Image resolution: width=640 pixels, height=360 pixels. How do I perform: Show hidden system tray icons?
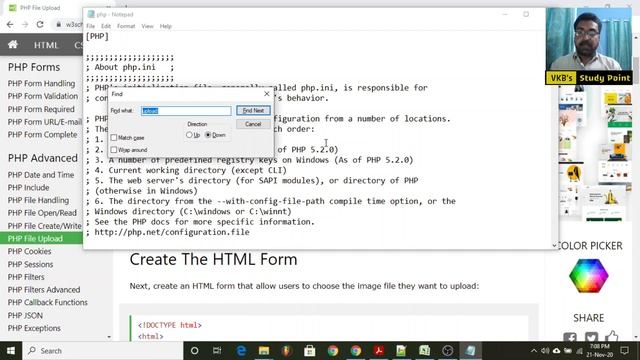click(533, 351)
